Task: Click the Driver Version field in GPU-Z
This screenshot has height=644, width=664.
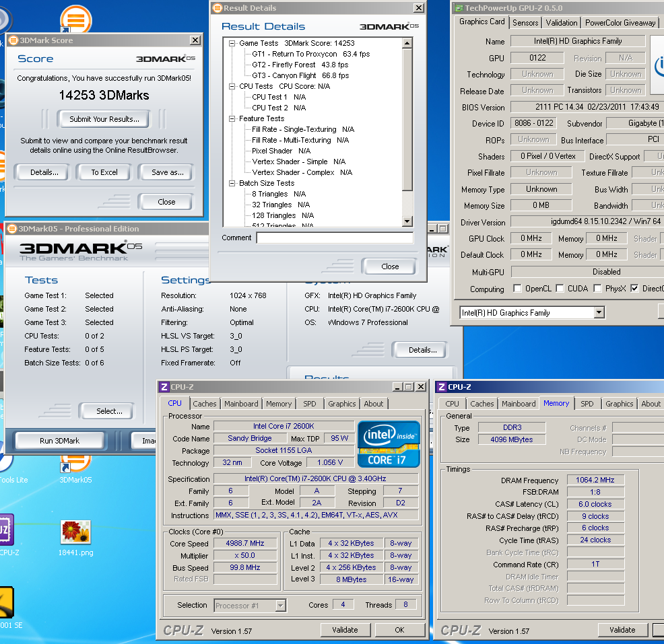Action: [587, 221]
